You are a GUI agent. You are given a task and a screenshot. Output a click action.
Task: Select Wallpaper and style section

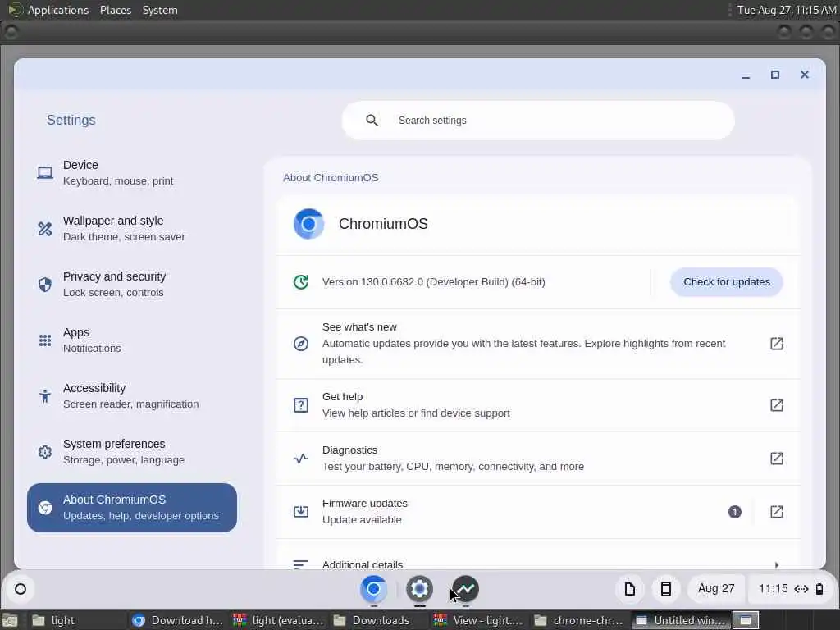coord(132,229)
